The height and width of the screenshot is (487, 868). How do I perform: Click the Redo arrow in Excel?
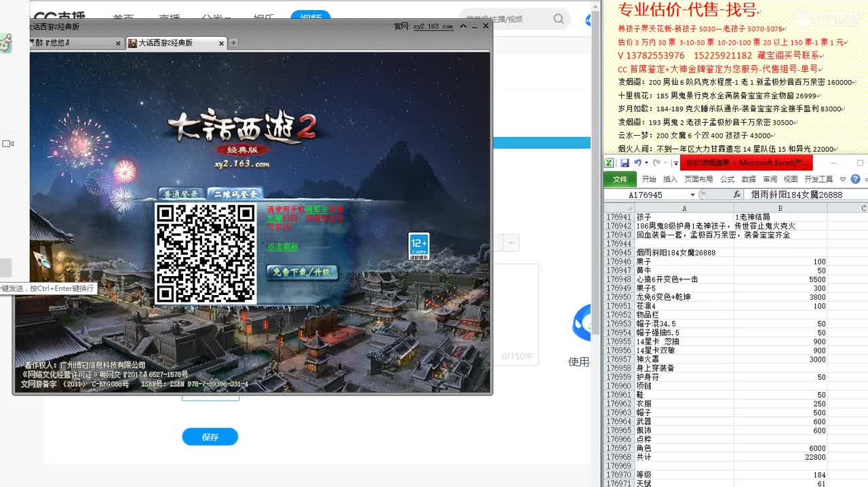[x=656, y=163]
